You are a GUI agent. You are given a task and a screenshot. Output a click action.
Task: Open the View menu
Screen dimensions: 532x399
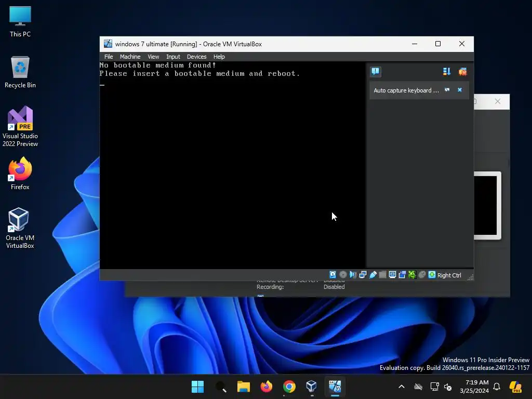(x=153, y=57)
